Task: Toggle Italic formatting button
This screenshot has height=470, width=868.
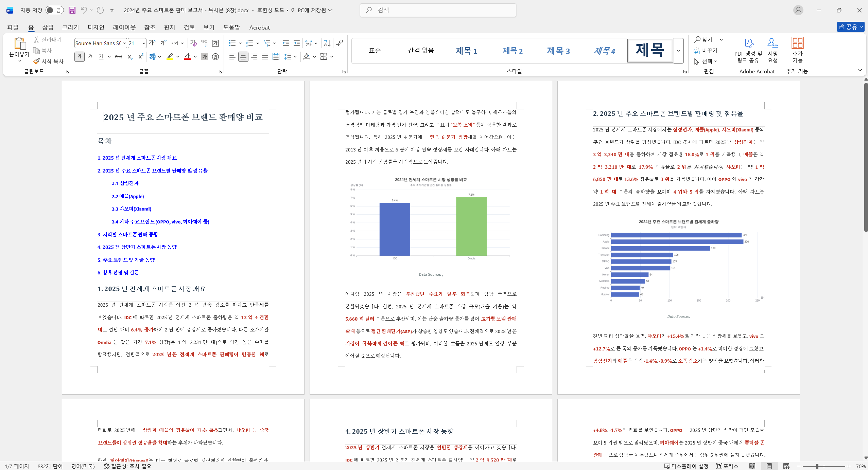Action: point(90,57)
